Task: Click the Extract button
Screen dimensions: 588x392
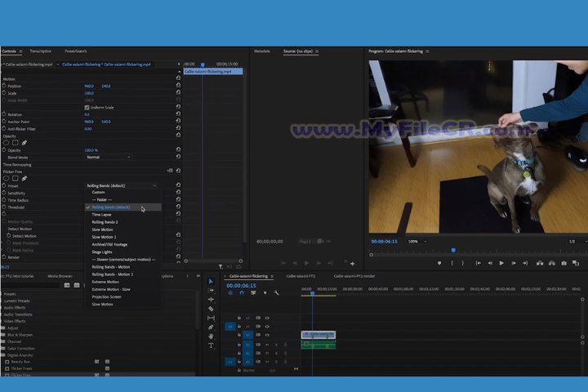Action: (x=551, y=263)
